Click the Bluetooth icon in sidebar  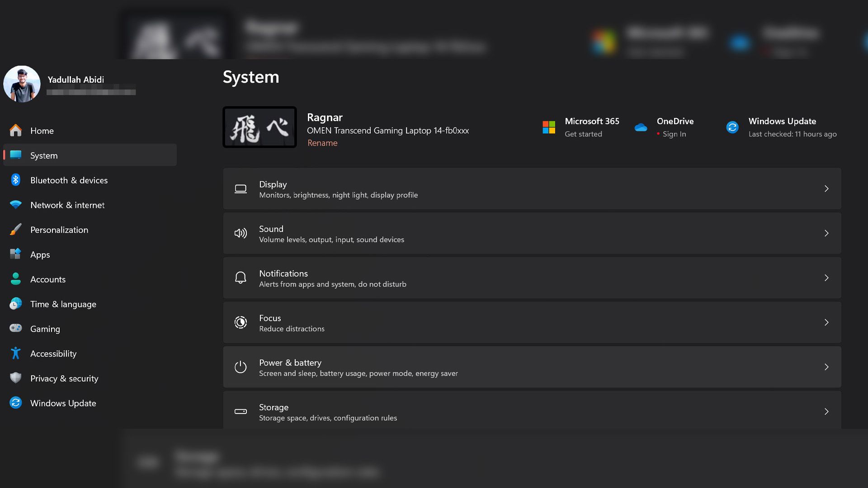[x=16, y=180]
